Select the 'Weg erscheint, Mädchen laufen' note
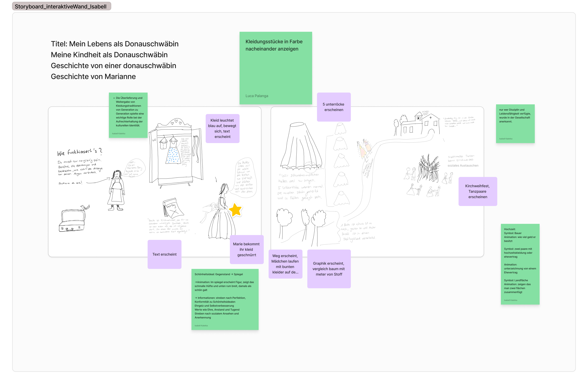Viewport: 588px width, 384px height. pos(285,264)
